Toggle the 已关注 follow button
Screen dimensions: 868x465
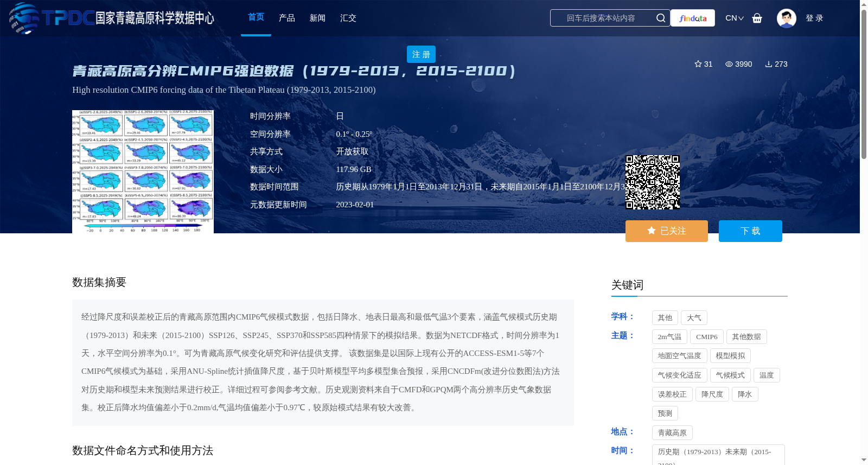667,231
